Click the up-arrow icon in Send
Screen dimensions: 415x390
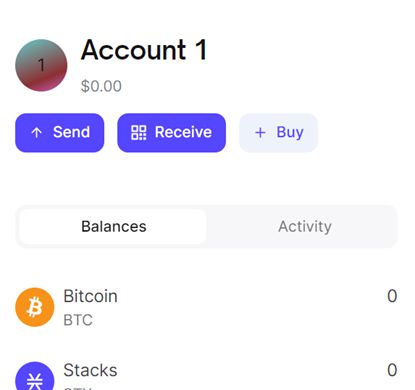point(36,133)
